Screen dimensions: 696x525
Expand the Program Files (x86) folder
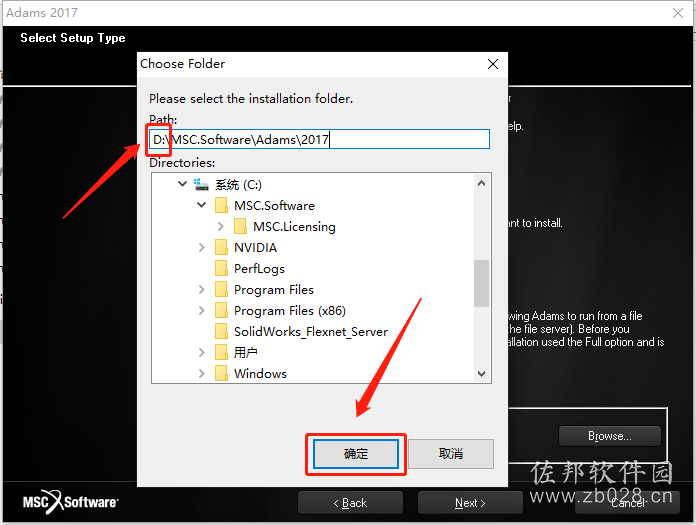coord(202,311)
